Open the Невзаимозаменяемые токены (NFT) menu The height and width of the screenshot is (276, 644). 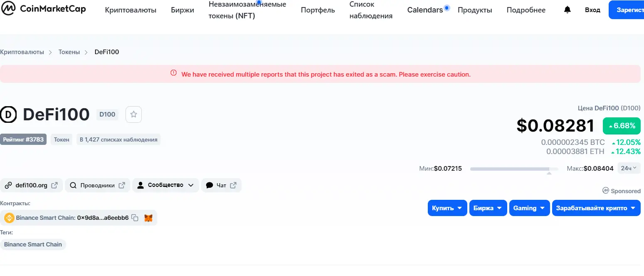click(x=247, y=10)
